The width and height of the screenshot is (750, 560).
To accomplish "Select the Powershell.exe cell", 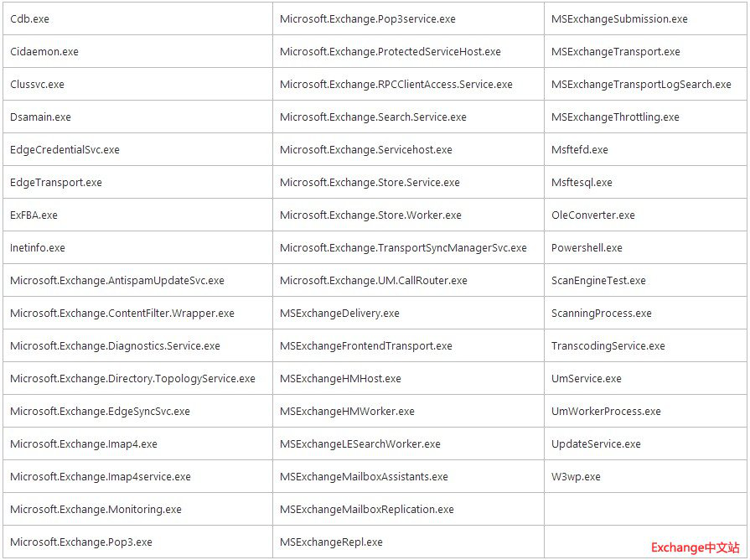I will pos(586,247).
